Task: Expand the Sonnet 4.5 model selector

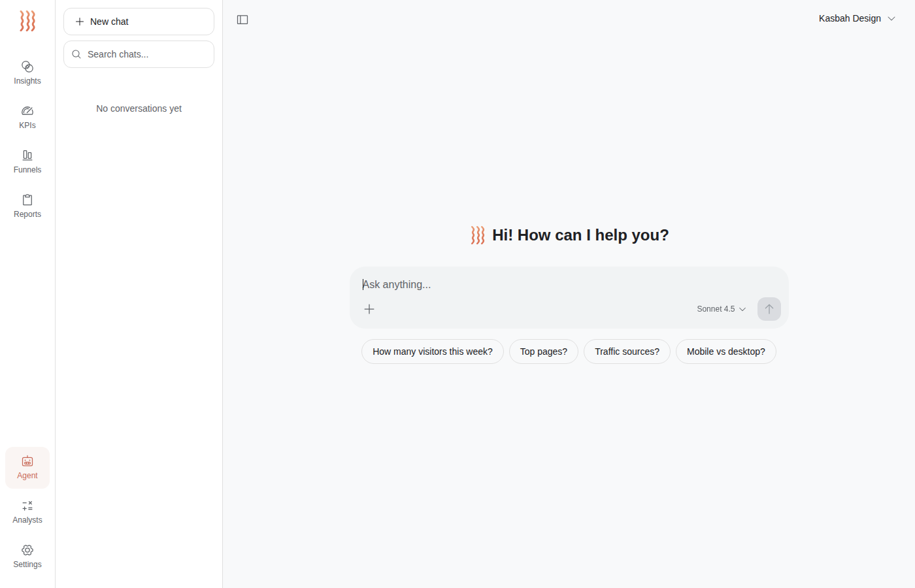Action: coord(721,309)
